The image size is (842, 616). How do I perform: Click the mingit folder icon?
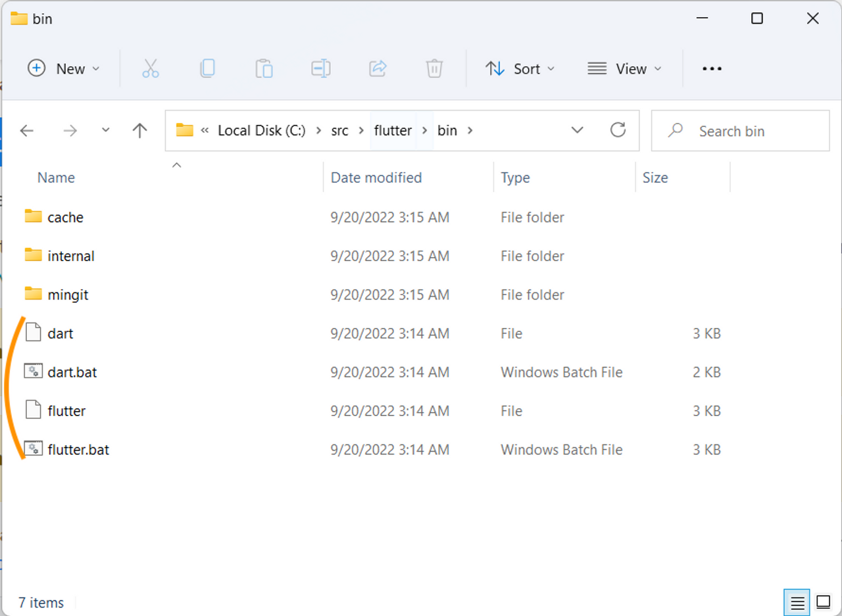point(33,294)
